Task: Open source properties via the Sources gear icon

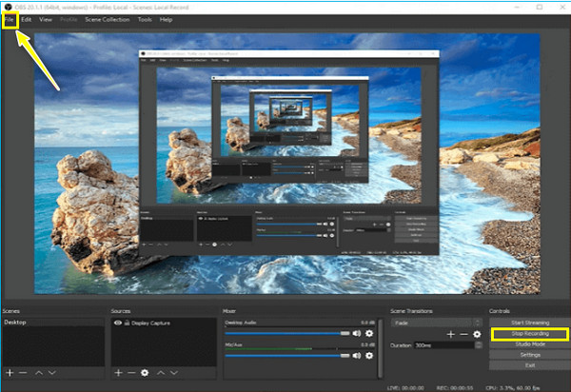Action: [x=145, y=373]
